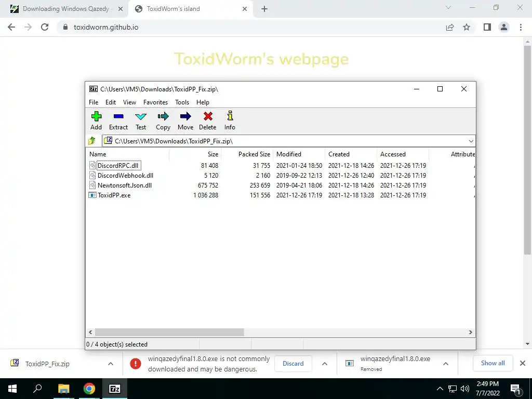
Task: Click the Test archive icon
Action: pyautogui.click(x=141, y=116)
